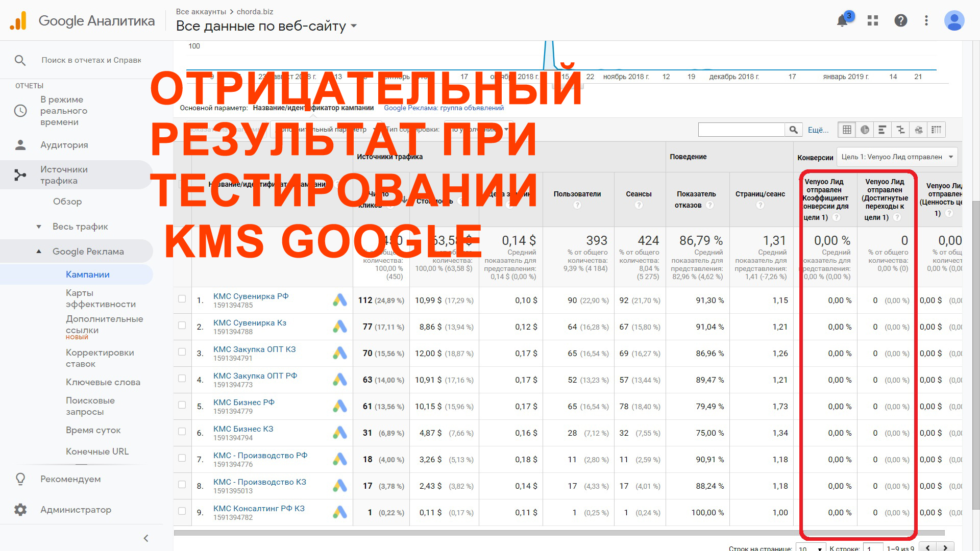Click the Discover lightbulb icon
This screenshot has height=551, width=980.
pos(20,479)
